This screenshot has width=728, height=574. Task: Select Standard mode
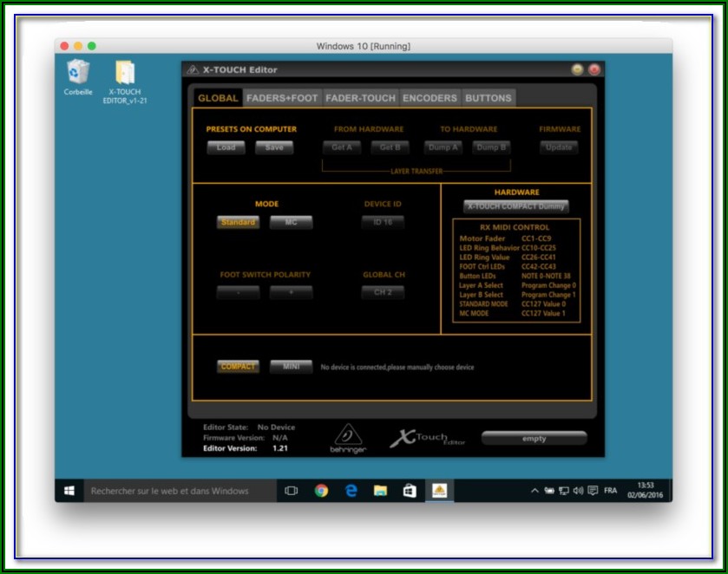click(x=238, y=223)
